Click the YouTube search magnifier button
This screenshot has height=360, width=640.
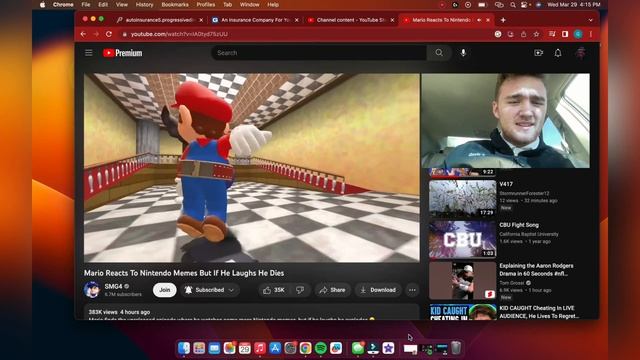pos(439,53)
